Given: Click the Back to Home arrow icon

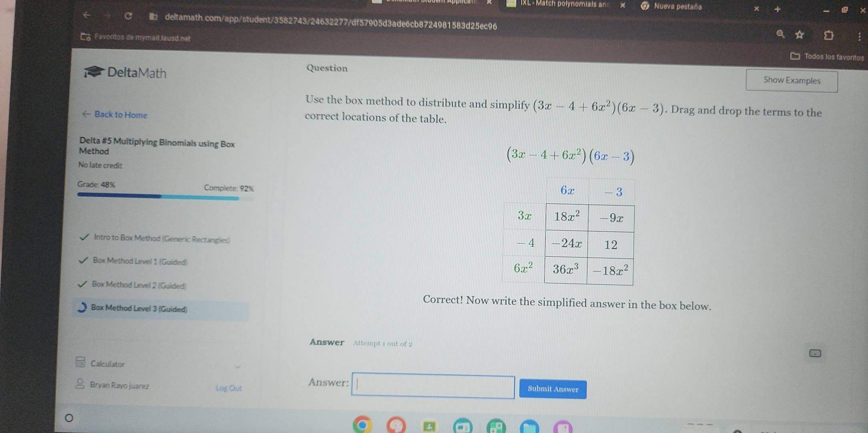Looking at the screenshot, I should 85,115.
